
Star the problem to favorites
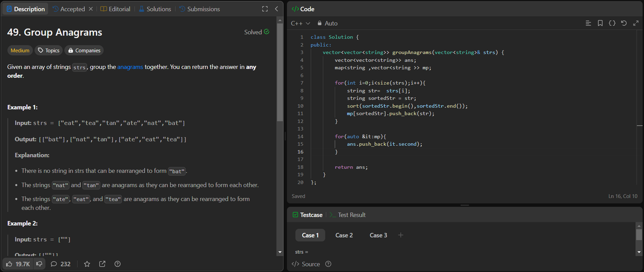click(87, 264)
